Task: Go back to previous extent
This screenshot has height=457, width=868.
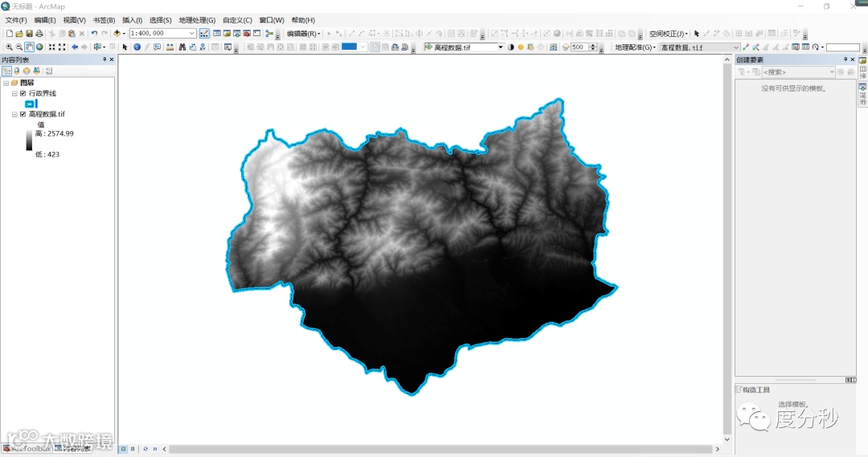Action: tap(75, 47)
